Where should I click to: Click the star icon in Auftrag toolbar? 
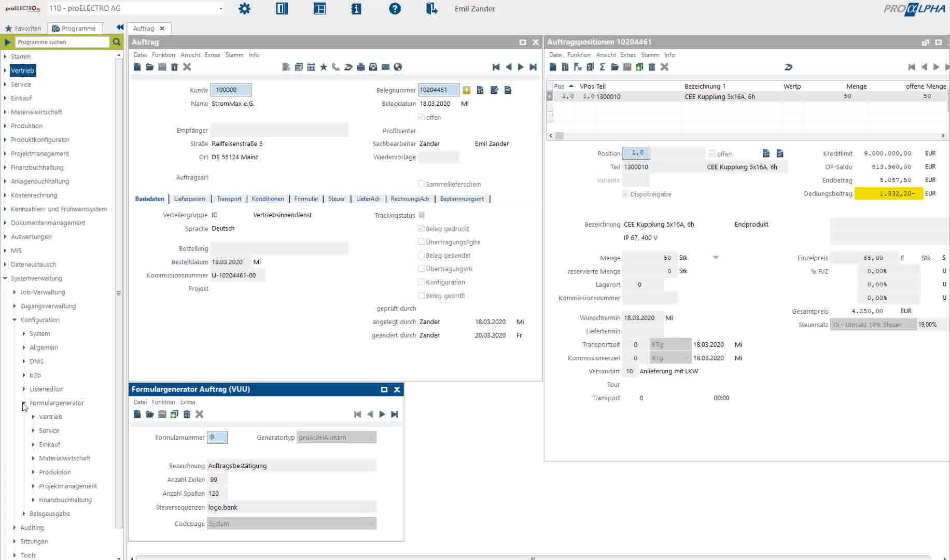[x=324, y=67]
